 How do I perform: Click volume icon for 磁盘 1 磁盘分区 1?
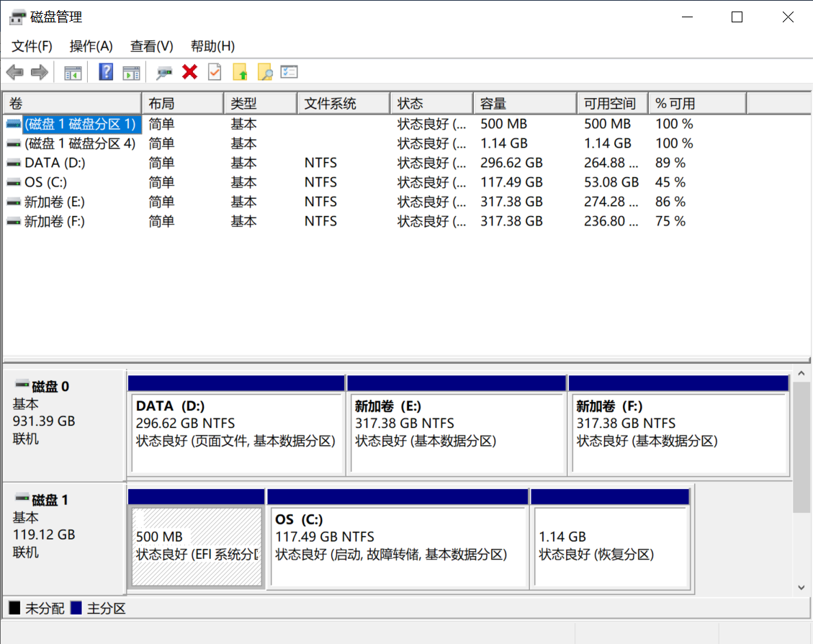[14, 124]
